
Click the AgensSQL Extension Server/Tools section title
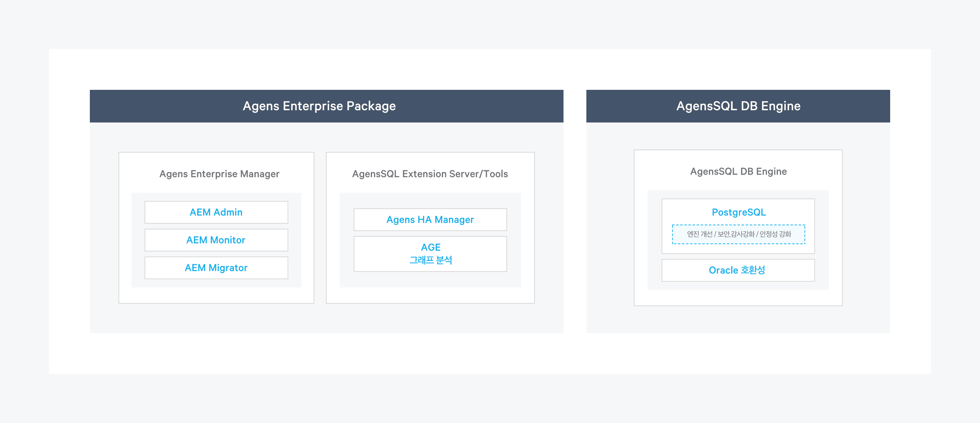pos(430,174)
